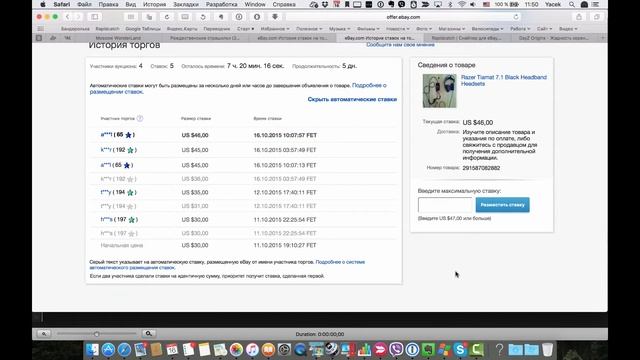640x360 pixels.
Task: Open Calendar from the Dock
Action: (172, 350)
